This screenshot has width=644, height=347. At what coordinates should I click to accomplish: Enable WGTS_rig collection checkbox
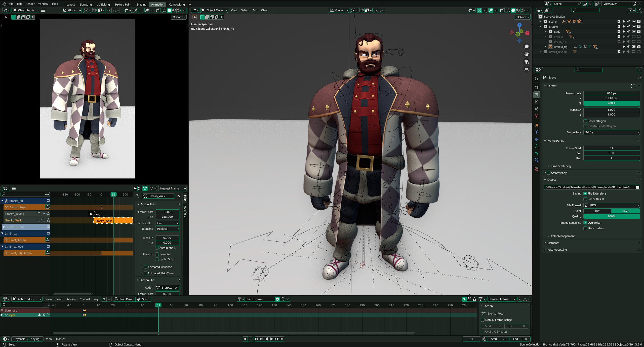tap(619, 42)
